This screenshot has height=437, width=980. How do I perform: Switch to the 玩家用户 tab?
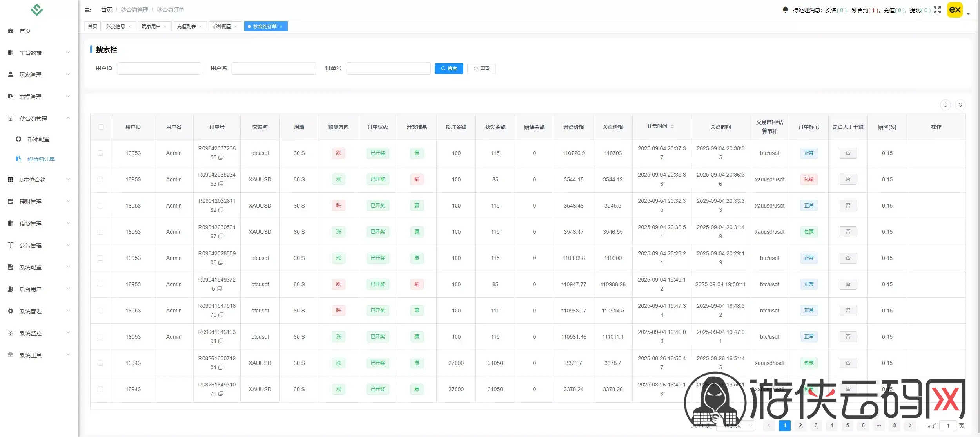click(151, 26)
